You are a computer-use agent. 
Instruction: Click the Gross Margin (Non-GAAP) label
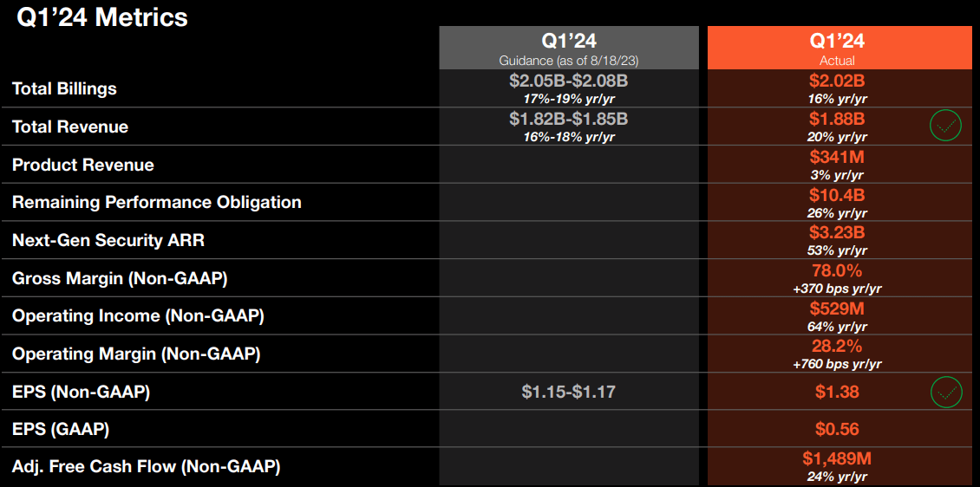[120, 278]
